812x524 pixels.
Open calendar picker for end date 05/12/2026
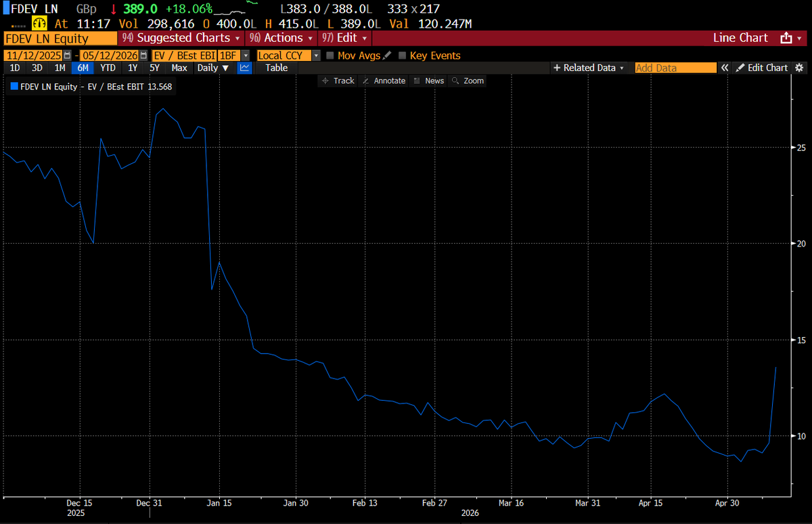pos(143,56)
